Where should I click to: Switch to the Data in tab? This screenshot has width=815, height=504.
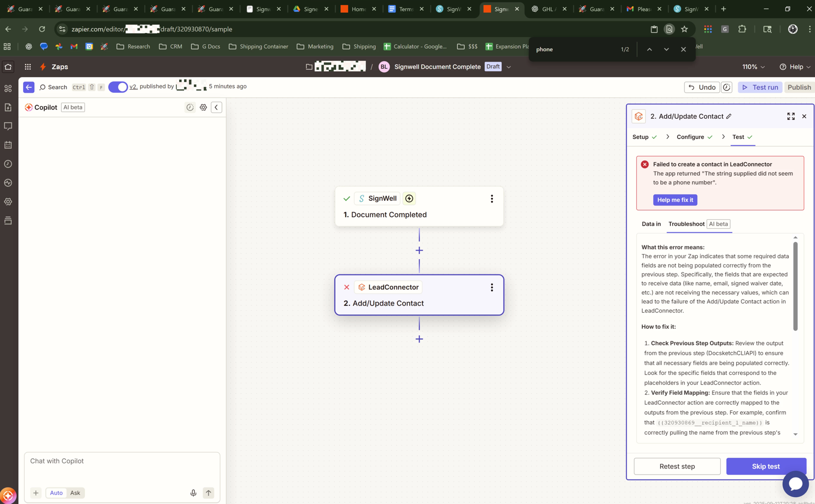(x=651, y=224)
